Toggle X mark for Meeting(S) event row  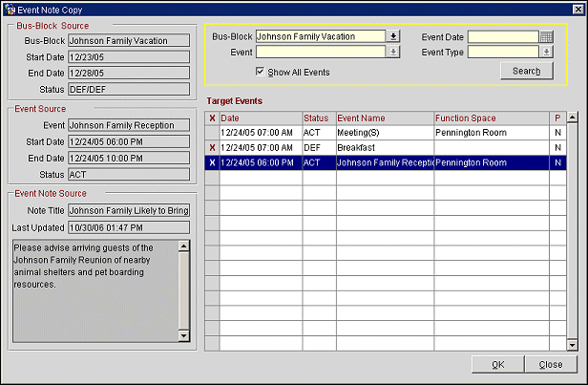coord(212,133)
